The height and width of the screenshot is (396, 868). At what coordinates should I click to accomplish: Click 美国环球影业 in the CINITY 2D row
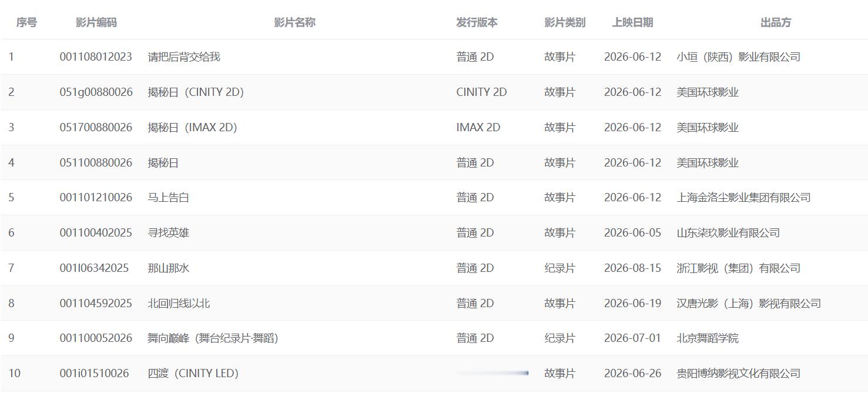[x=708, y=92]
